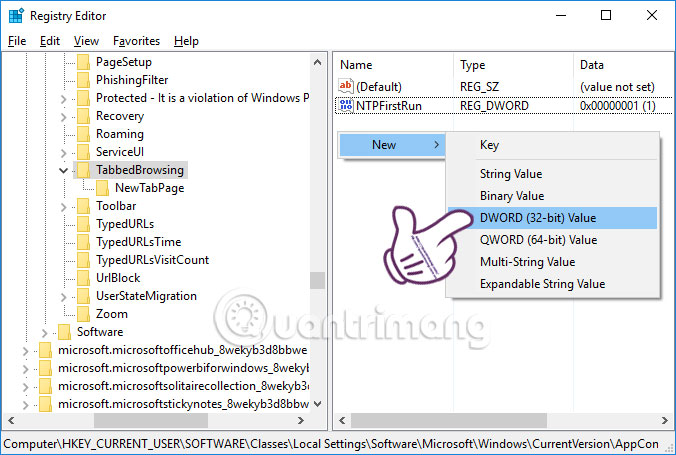Click values pane horizontal scrollbar thumb
676x455 pixels.
[449, 420]
